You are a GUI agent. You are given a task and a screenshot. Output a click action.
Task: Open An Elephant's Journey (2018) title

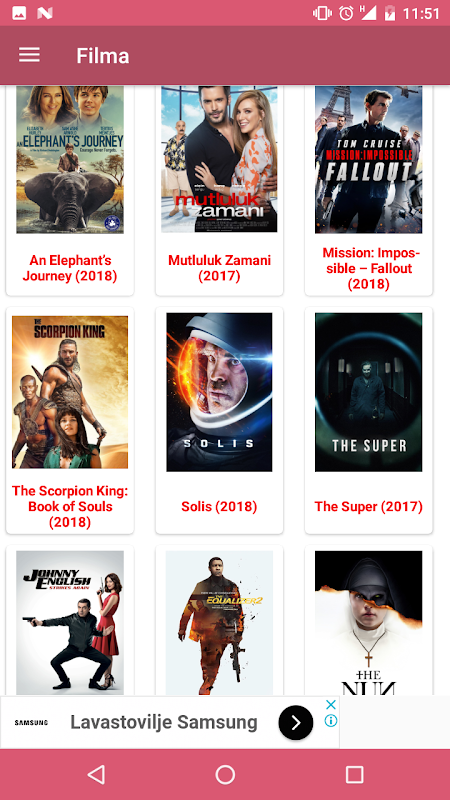coord(70,268)
